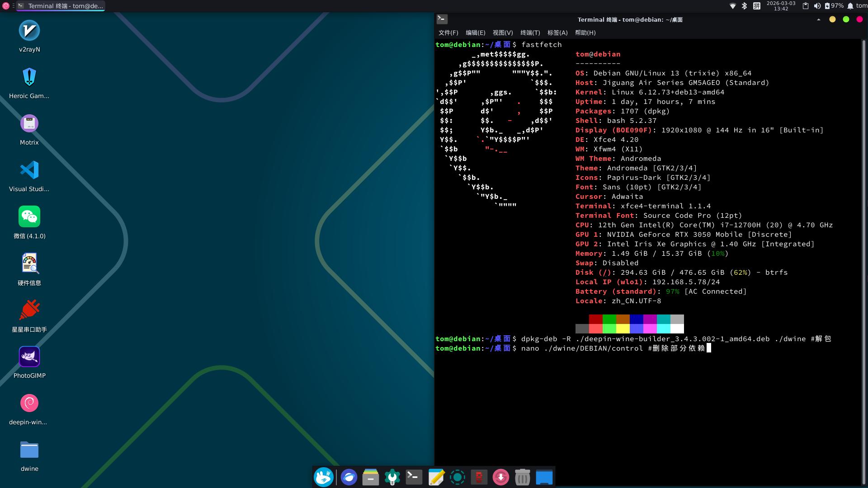This screenshot has width=868, height=488.
Task: Open the 文件(F) menu
Action: [448, 33]
